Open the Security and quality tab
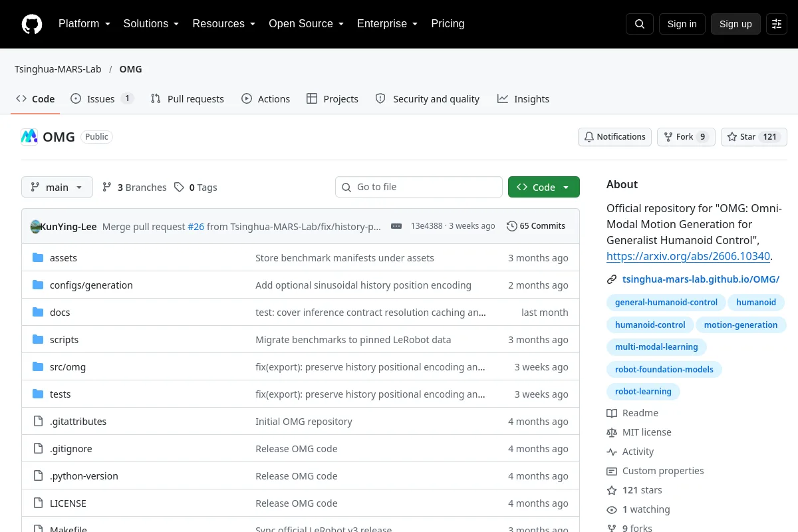The width and height of the screenshot is (798, 532). 428,99
